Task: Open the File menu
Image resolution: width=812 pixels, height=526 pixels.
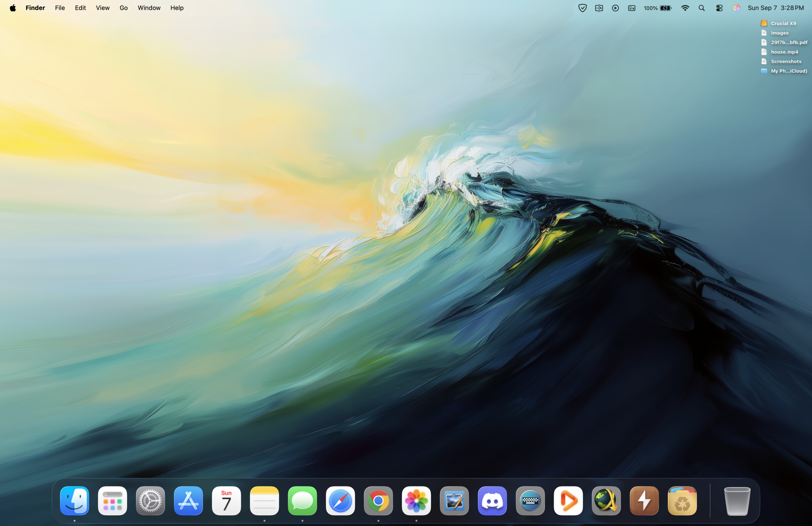Action: [60, 8]
